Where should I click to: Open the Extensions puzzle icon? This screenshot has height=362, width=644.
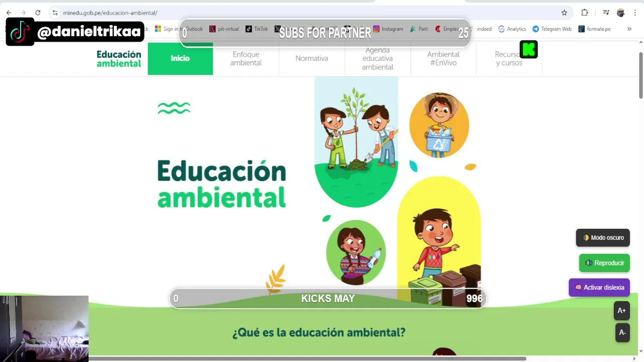[585, 13]
